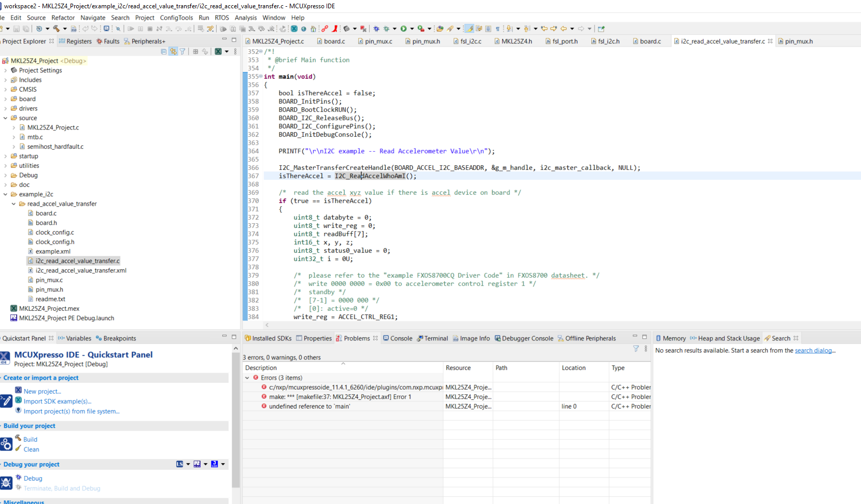Image resolution: width=861 pixels, height=504 pixels.
Task: Click Collapse All icon in Project Explorer
Action: click(164, 51)
